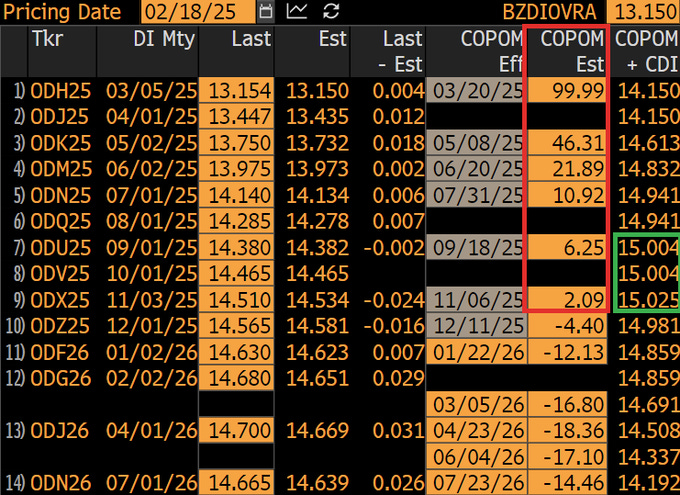The width and height of the screenshot is (680, 495).
Task: Open ticker ODQ25 in row 6
Action: pos(61,221)
